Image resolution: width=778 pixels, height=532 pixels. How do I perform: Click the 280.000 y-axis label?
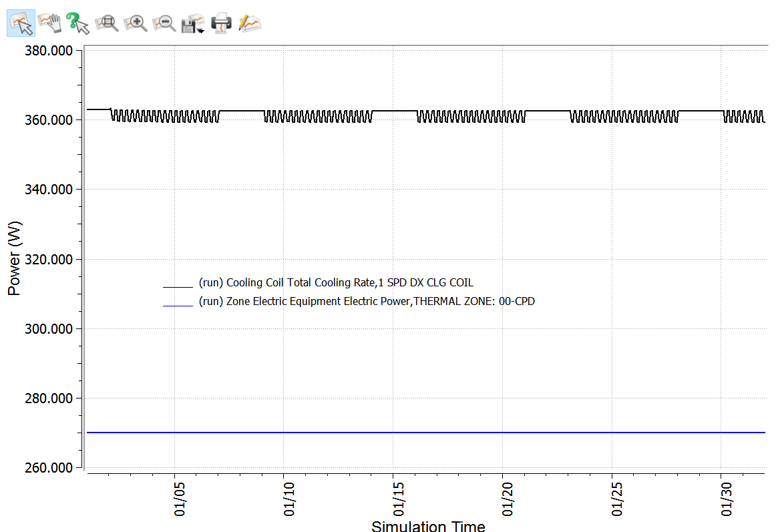tap(49, 398)
